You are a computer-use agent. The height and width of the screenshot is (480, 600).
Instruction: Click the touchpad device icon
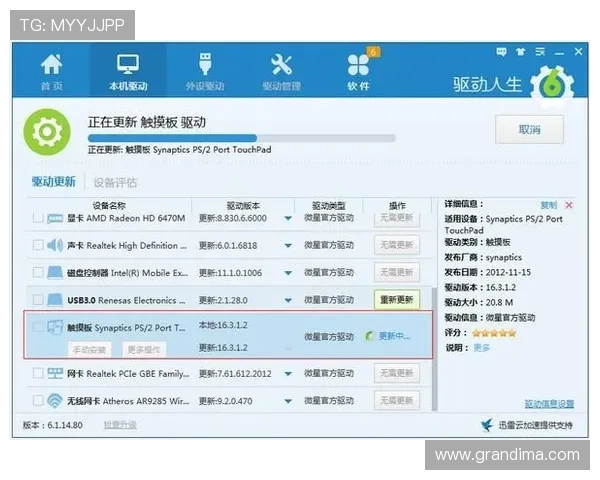coord(55,328)
